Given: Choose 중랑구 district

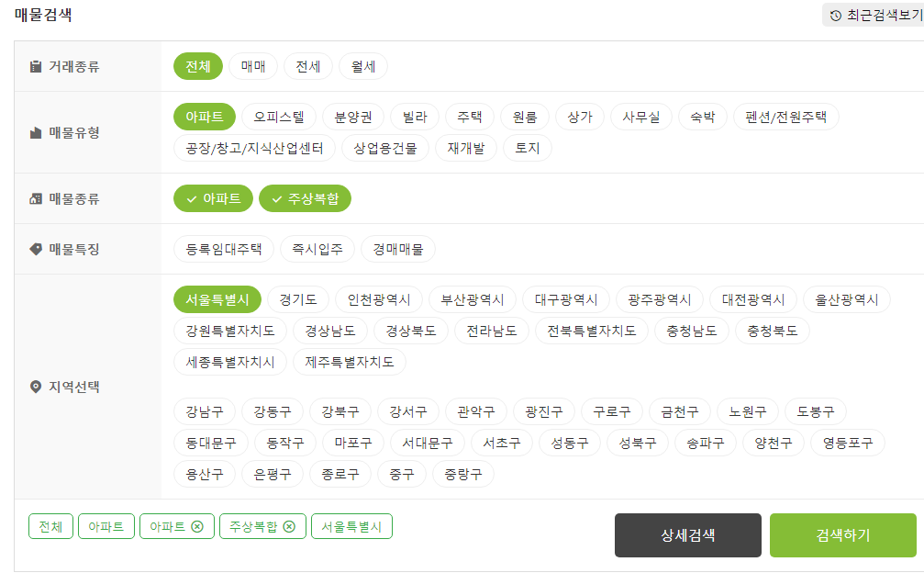Looking at the screenshot, I should tap(463, 474).
